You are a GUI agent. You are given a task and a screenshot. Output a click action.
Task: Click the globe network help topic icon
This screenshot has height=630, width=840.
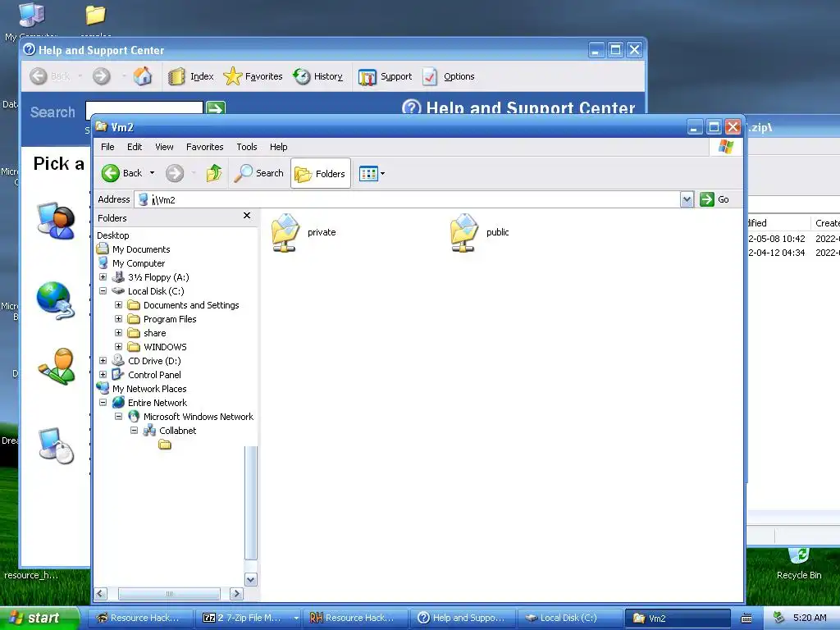(x=56, y=300)
